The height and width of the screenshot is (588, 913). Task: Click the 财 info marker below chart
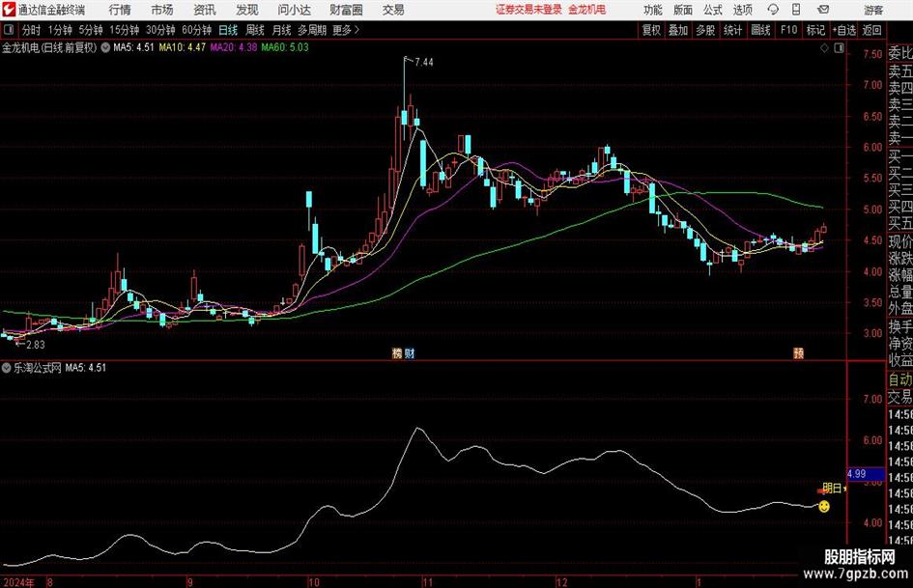tap(410, 353)
